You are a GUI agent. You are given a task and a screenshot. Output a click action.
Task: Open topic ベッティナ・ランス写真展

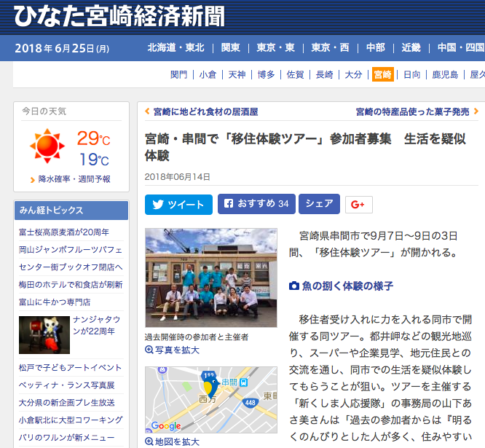point(66,385)
